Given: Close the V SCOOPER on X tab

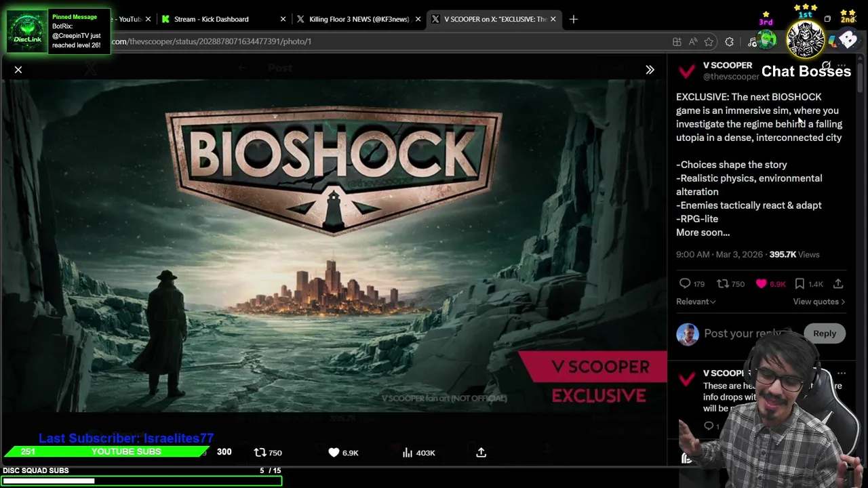Looking at the screenshot, I should point(553,19).
